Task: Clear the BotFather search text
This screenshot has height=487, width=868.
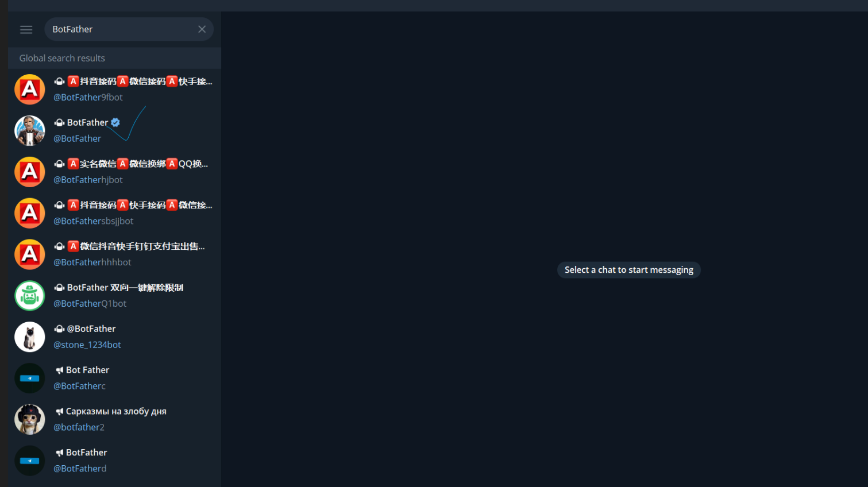Action: tap(202, 29)
